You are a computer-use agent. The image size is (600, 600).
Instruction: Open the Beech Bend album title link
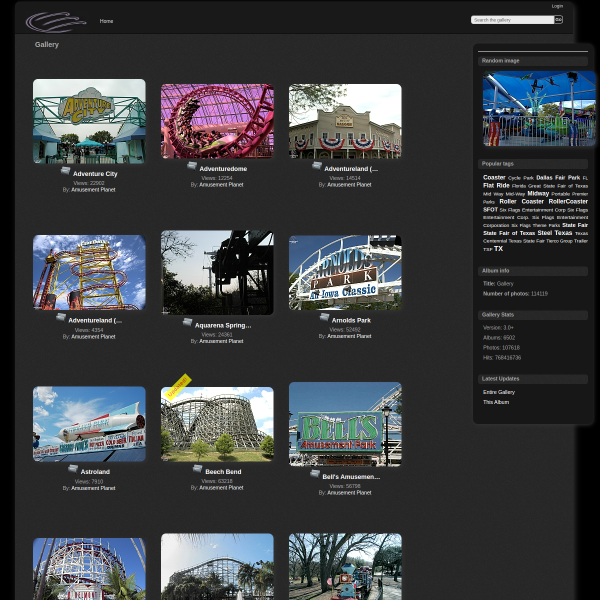[x=223, y=472]
